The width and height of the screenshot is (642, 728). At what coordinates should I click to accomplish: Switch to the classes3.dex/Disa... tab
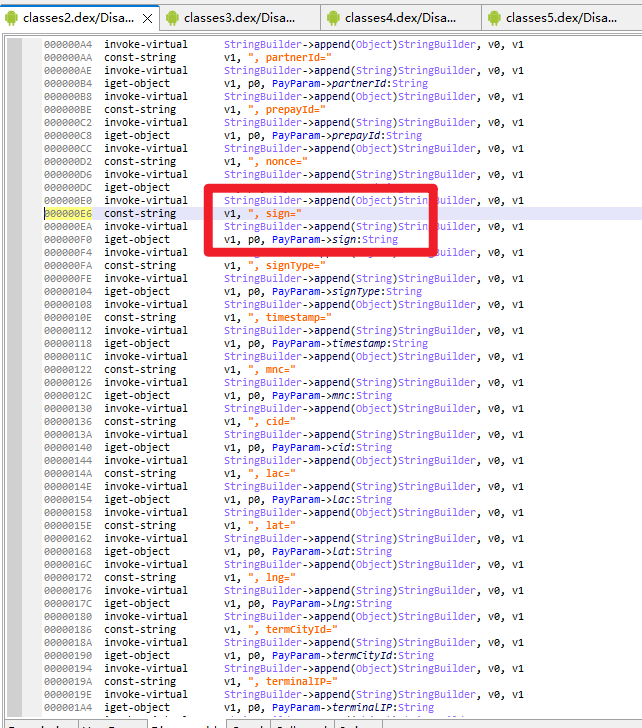coord(242,18)
